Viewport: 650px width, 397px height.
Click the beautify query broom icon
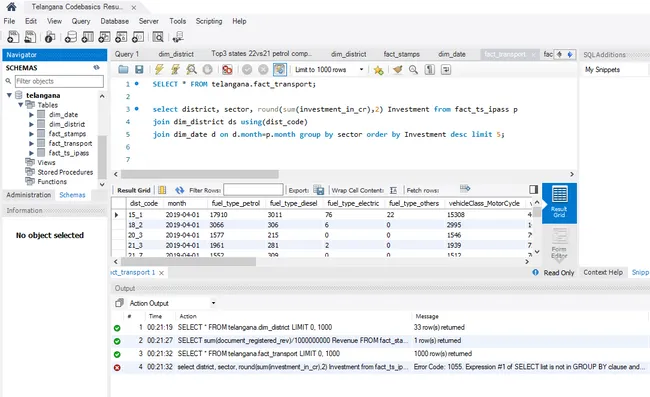click(x=398, y=70)
